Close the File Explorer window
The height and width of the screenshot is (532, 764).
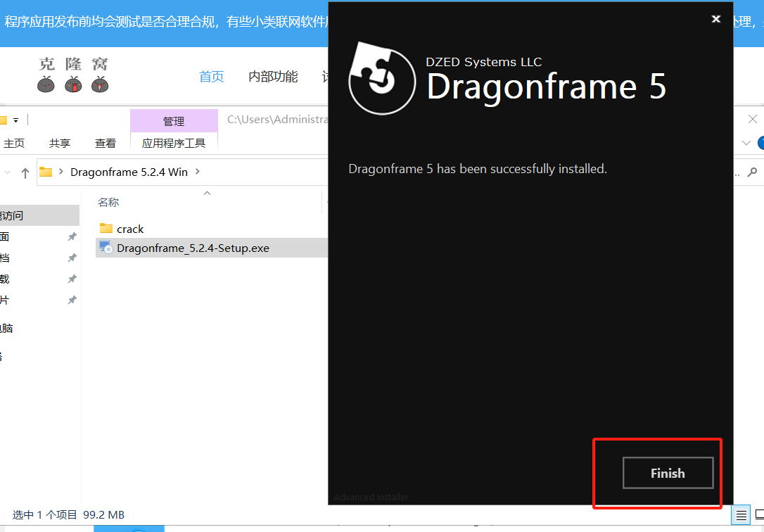pos(752,119)
